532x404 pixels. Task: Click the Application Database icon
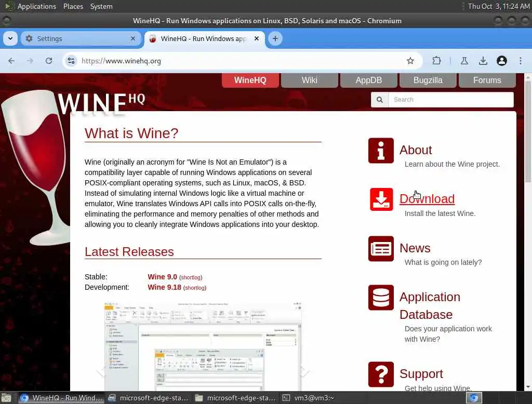(x=381, y=298)
